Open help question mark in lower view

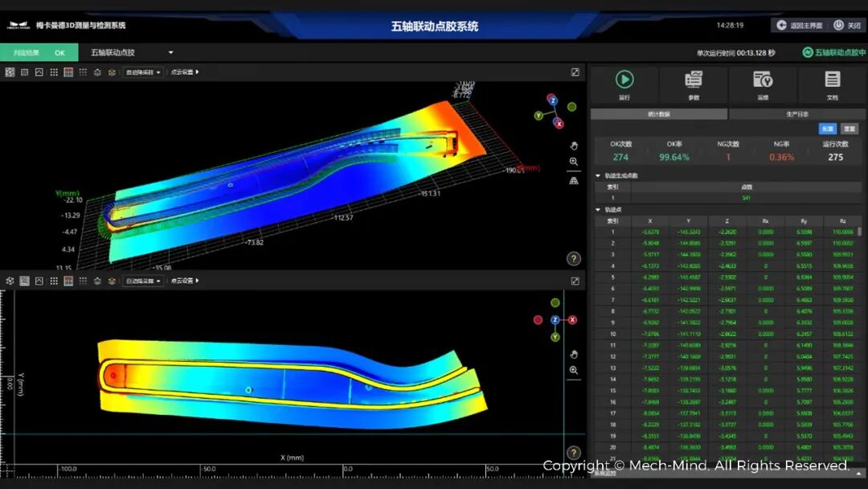tap(574, 453)
